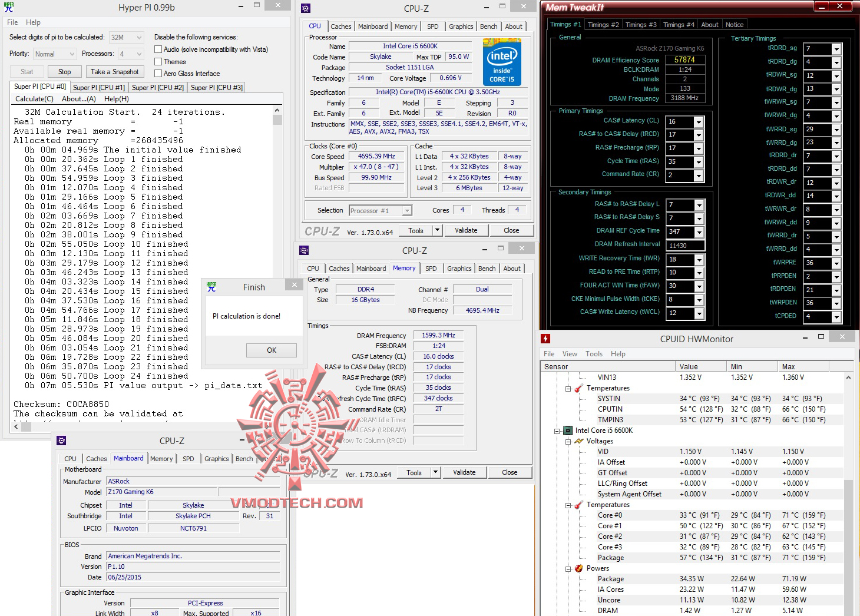Open the Calculate(C) menu in Hyper PI
The width and height of the screenshot is (860, 616).
tap(34, 99)
